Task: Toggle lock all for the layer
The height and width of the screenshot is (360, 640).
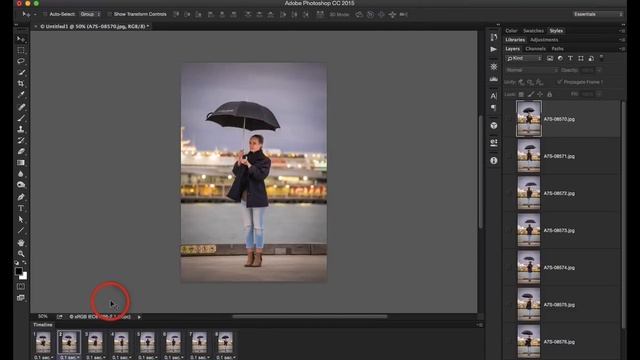Action: (x=549, y=94)
